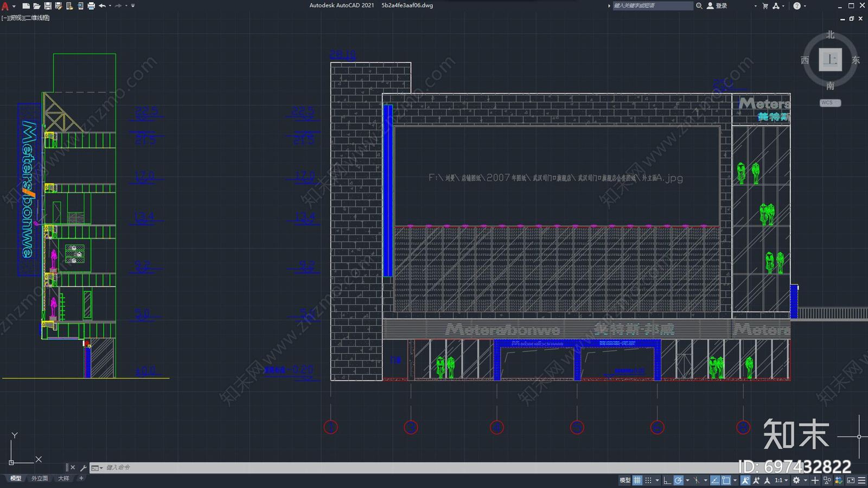868x488 pixels.
Task: Click the Undo arrow
Action: coord(102,6)
